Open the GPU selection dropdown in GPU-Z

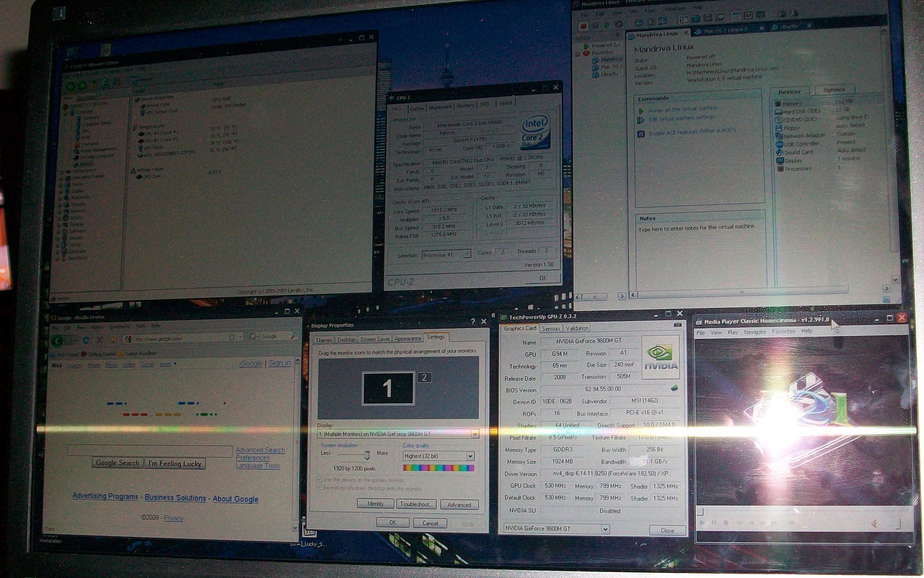(605, 529)
